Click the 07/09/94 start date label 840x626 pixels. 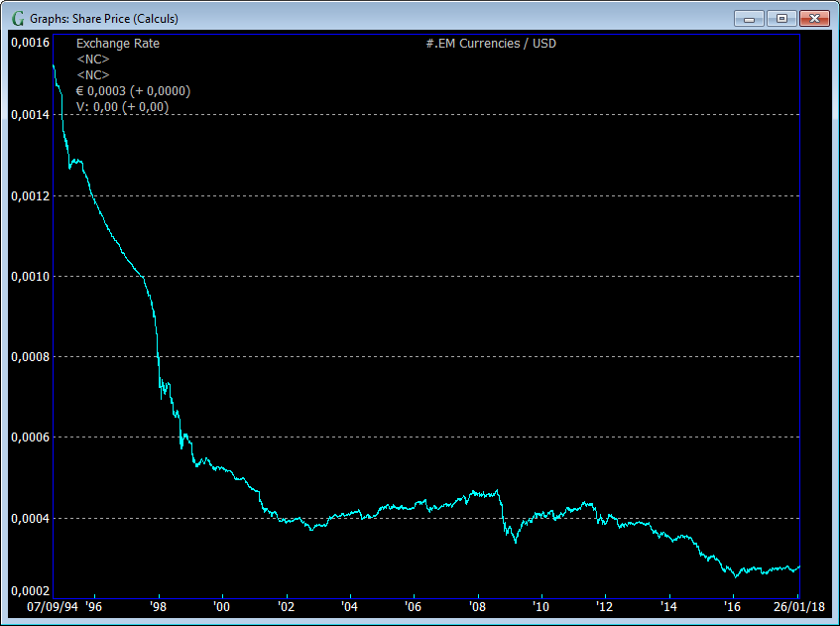[x=52, y=605]
